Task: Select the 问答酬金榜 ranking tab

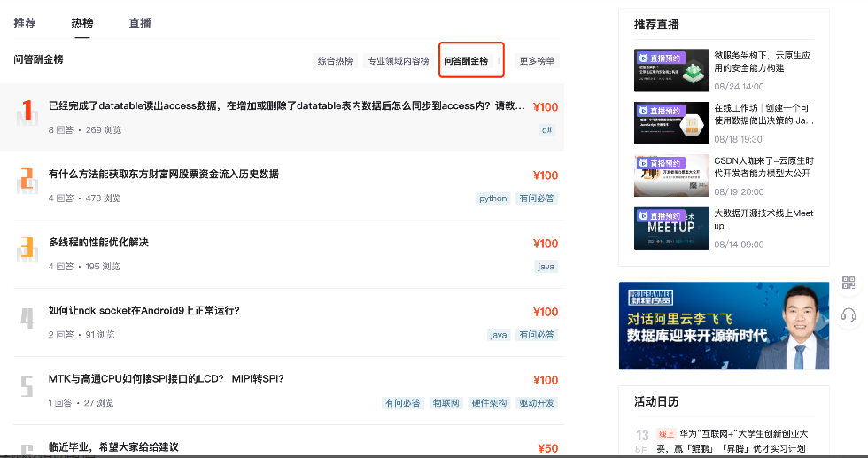Action: (x=466, y=61)
